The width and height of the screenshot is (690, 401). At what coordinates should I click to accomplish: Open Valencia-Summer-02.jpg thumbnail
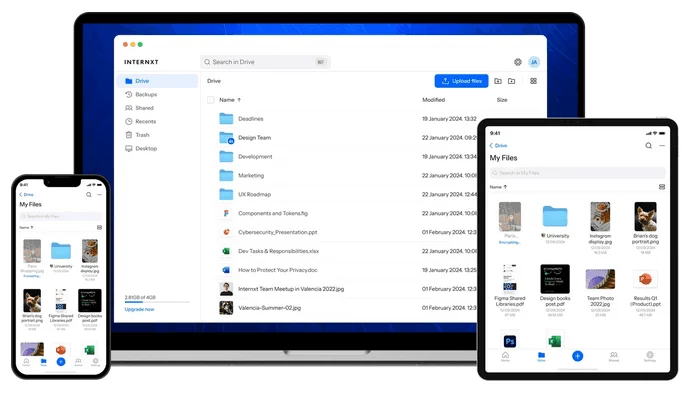(226, 308)
